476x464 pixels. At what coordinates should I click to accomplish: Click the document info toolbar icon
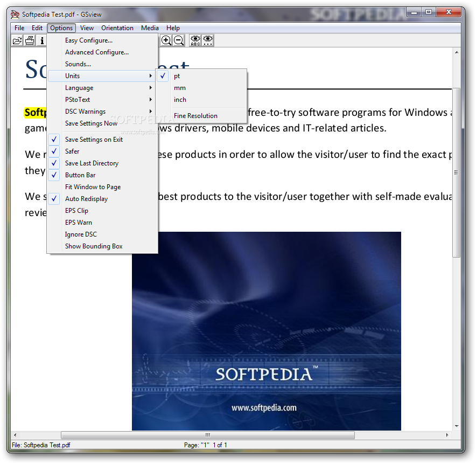point(42,40)
